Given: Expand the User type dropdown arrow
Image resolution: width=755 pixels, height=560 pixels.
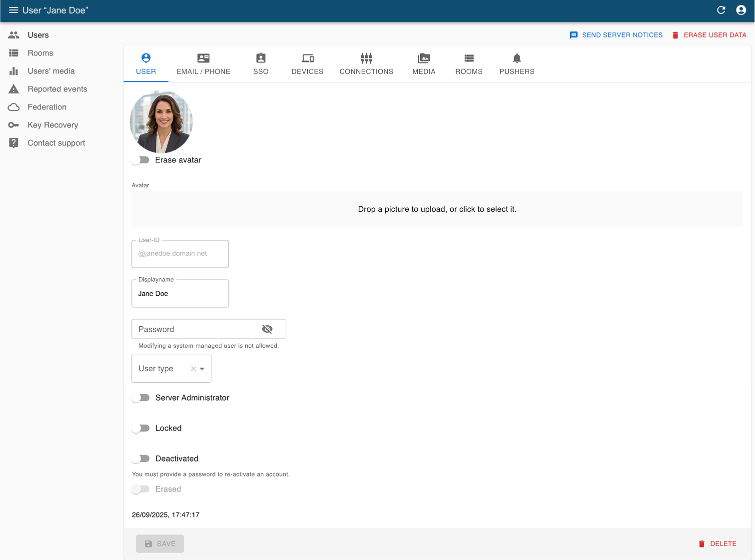Looking at the screenshot, I should [202, 369].
